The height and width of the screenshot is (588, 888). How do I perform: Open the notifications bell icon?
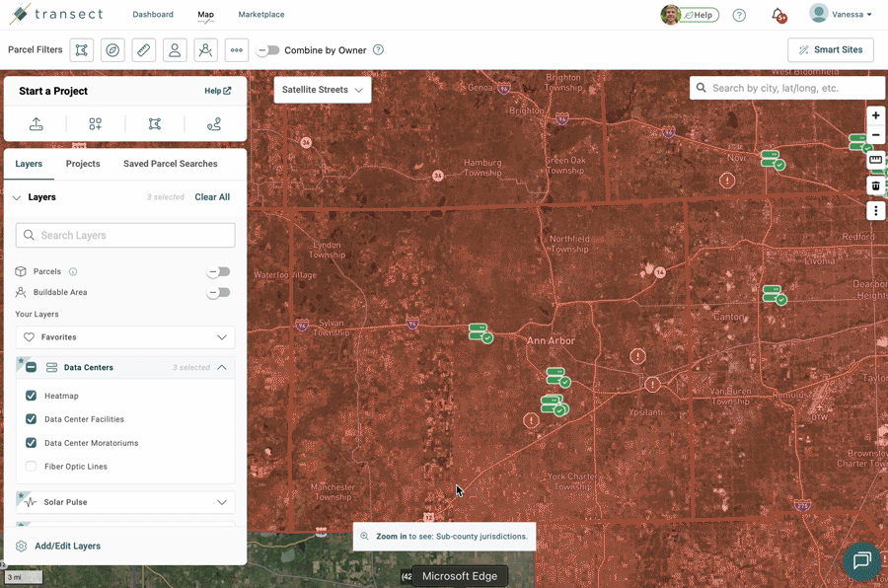click(777, 15)
